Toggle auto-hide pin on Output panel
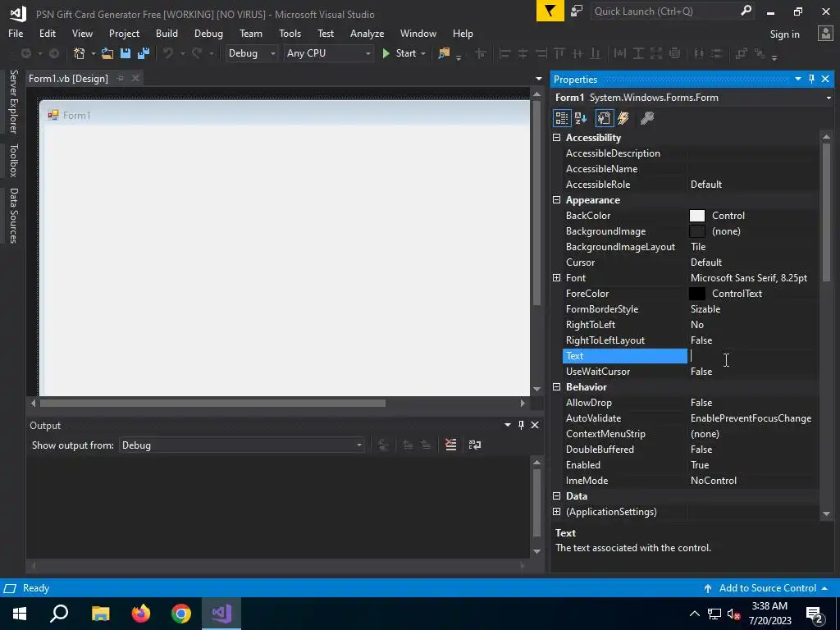The image size is (840, 630). (x=521, y=425)
